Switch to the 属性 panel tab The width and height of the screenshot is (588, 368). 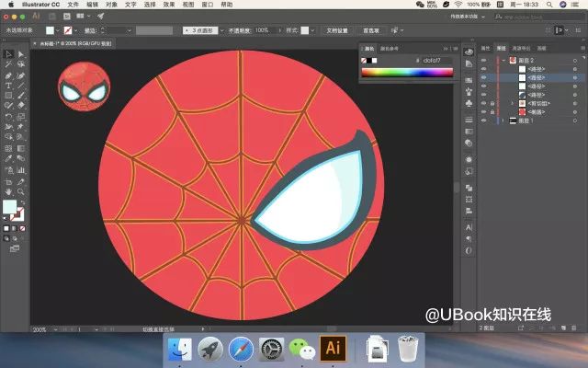click(486, 48)
